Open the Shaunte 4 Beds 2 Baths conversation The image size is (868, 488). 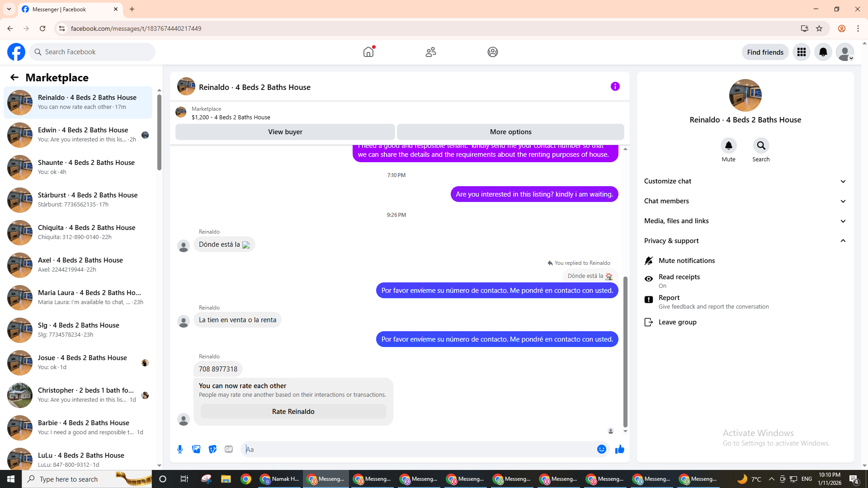(78, 168)
